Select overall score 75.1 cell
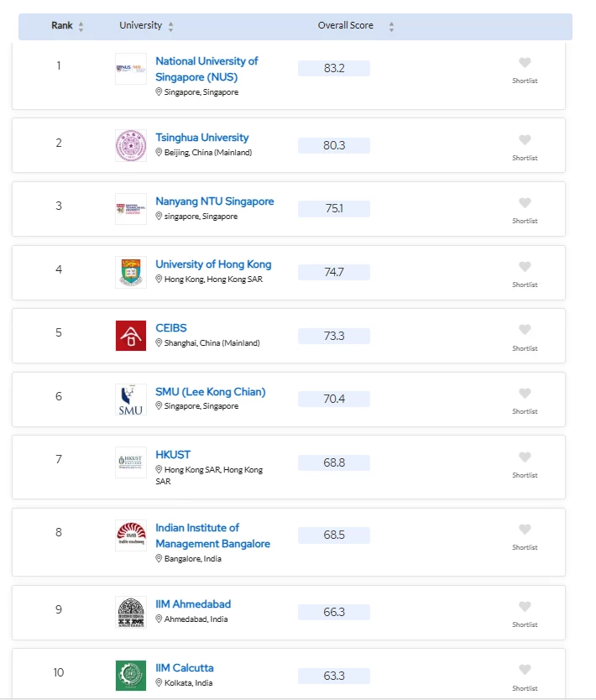The image size is (596, 700). [334, 208]
